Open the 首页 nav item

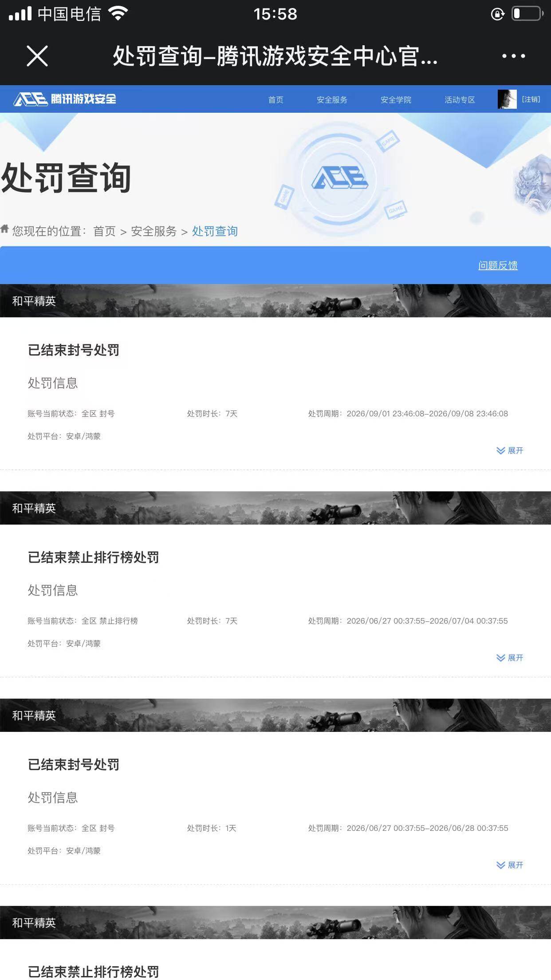pyautogui.click(x=275, y=99)
